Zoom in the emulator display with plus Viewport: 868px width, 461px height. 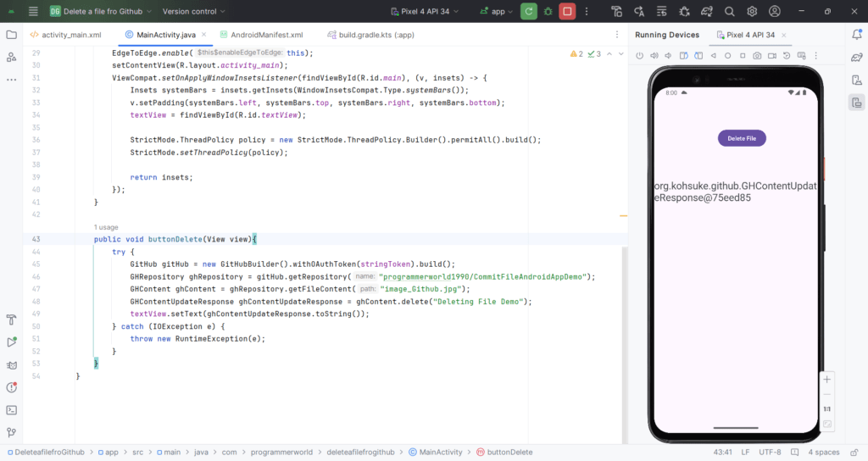(x=826, y=380)
